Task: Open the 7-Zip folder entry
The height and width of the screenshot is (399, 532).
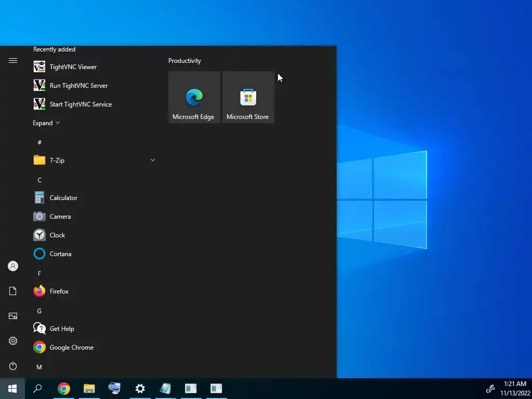Action: tap(94, 160)
